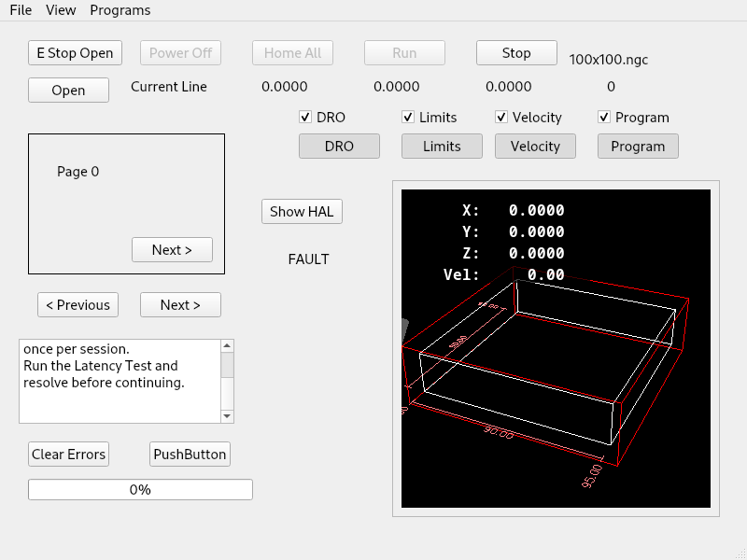Click the Home All button
Viewport: 747px width, 560px height.
[x=292, y=53]
